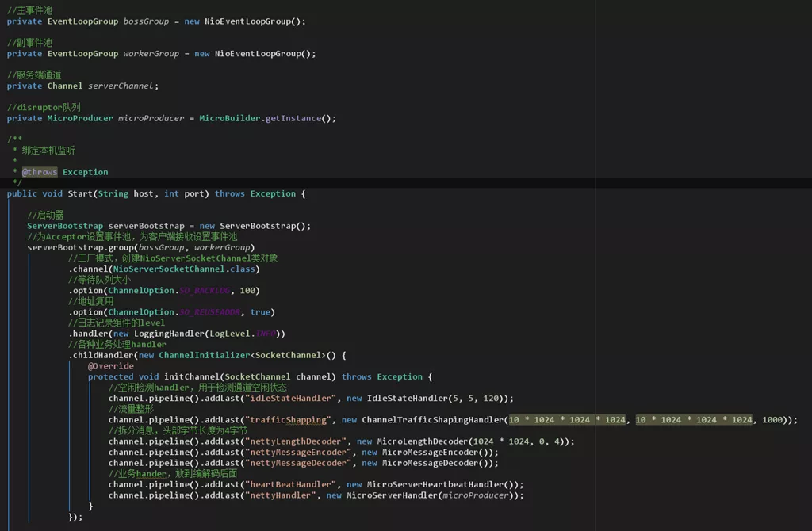
Task: Click "new MicroMessageDecoder()" call
Action: pyautogui.click(x=427, y=463)
